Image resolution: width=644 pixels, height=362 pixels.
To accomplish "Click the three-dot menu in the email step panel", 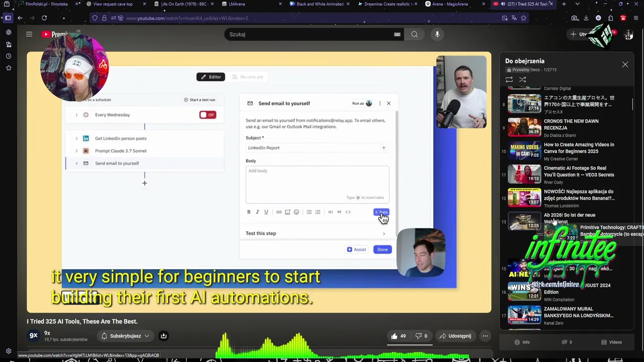I will [x=380, y=104].
